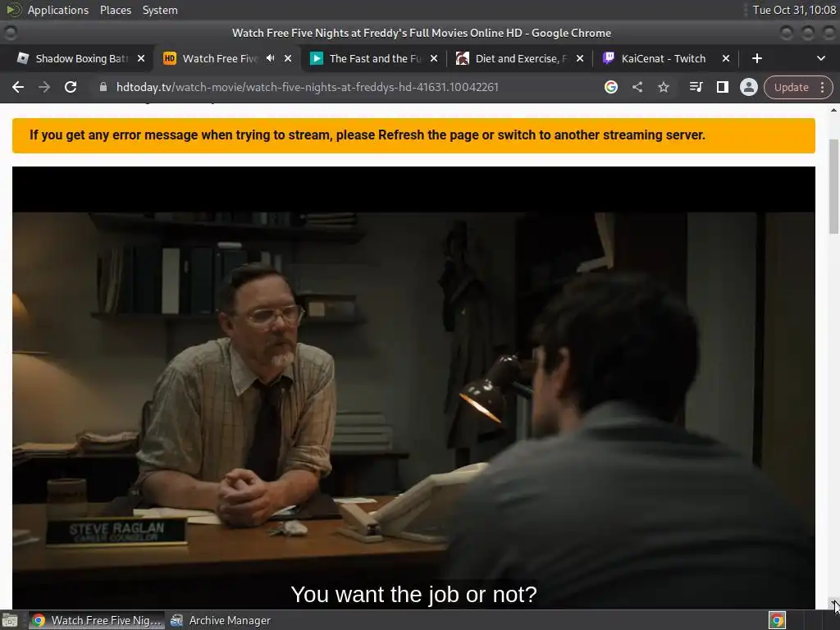Select the Watch Free Five Nights tab

220,58
